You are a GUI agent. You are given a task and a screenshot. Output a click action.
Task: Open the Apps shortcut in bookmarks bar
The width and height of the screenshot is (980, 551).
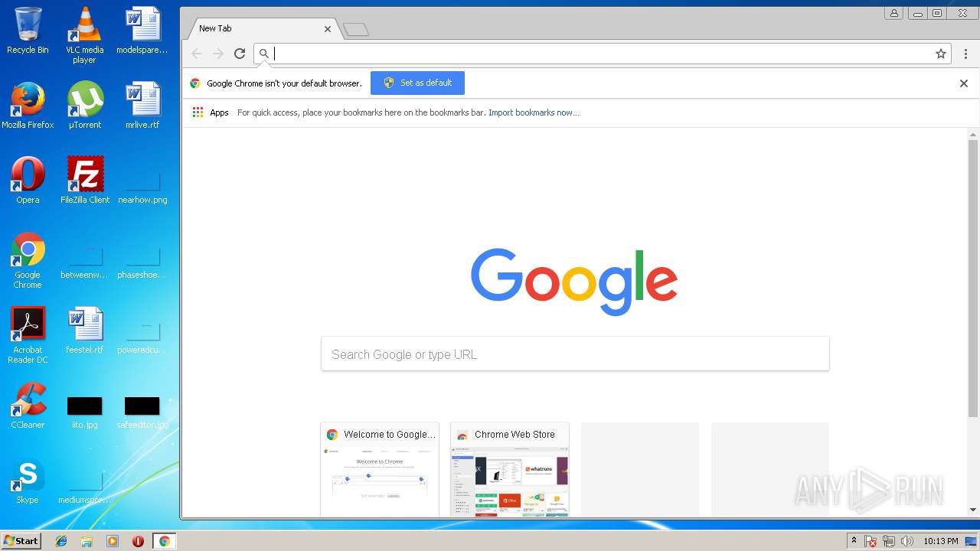pos(211,112)
